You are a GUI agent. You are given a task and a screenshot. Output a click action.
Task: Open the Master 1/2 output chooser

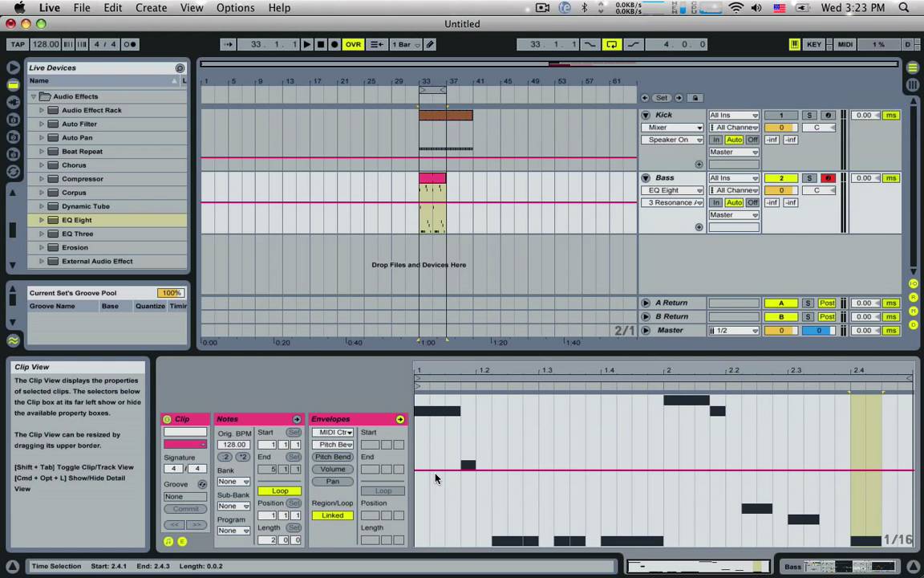click(x=734, y=330)
